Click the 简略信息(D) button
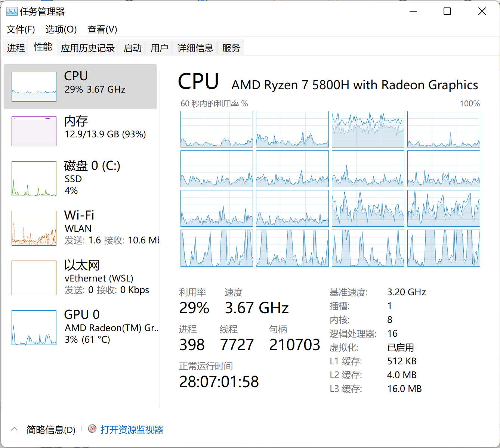 pos(51,430)
